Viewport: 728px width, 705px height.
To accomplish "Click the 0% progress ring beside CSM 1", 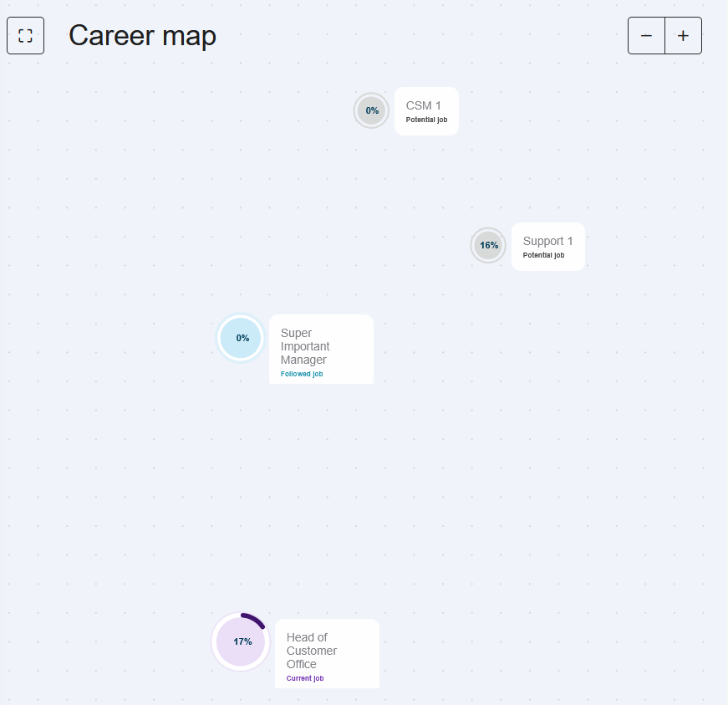I will point(371,110).
